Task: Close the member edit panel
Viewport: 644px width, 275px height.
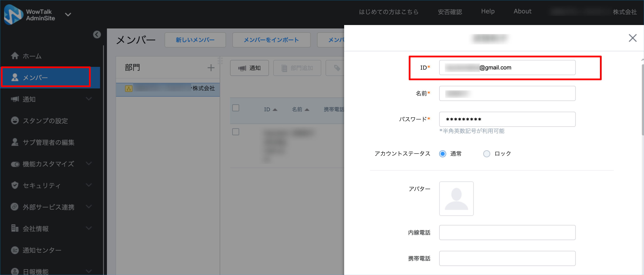Action: click(633, 38)
